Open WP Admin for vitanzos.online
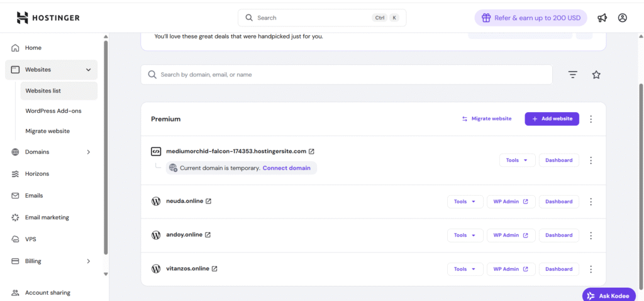 click(x=511, y=269)
